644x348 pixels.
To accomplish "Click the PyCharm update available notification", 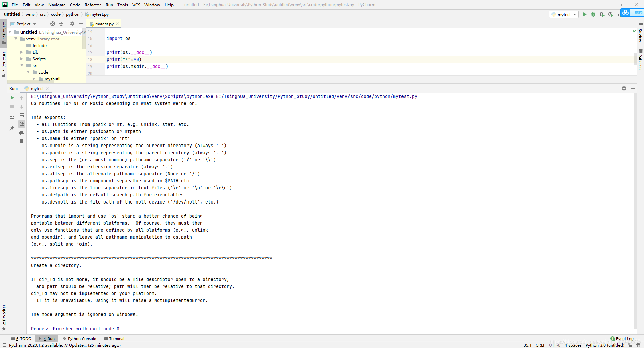I will click(65, 345).
